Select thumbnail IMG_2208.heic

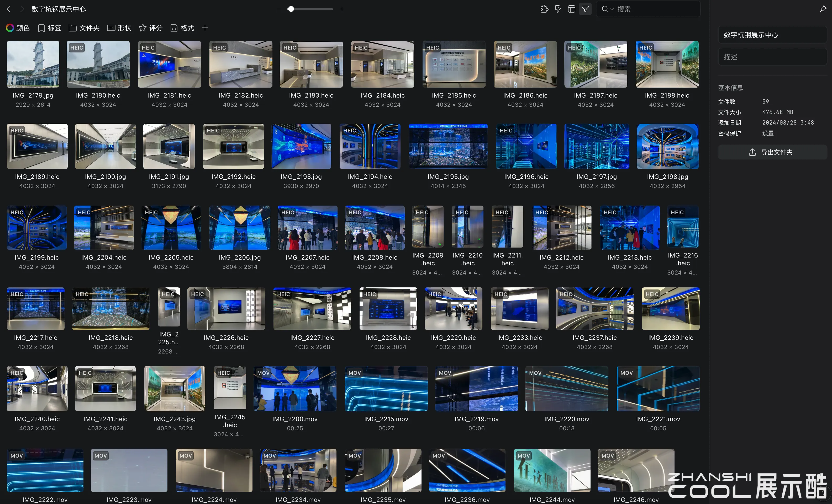tap(375, 228)
